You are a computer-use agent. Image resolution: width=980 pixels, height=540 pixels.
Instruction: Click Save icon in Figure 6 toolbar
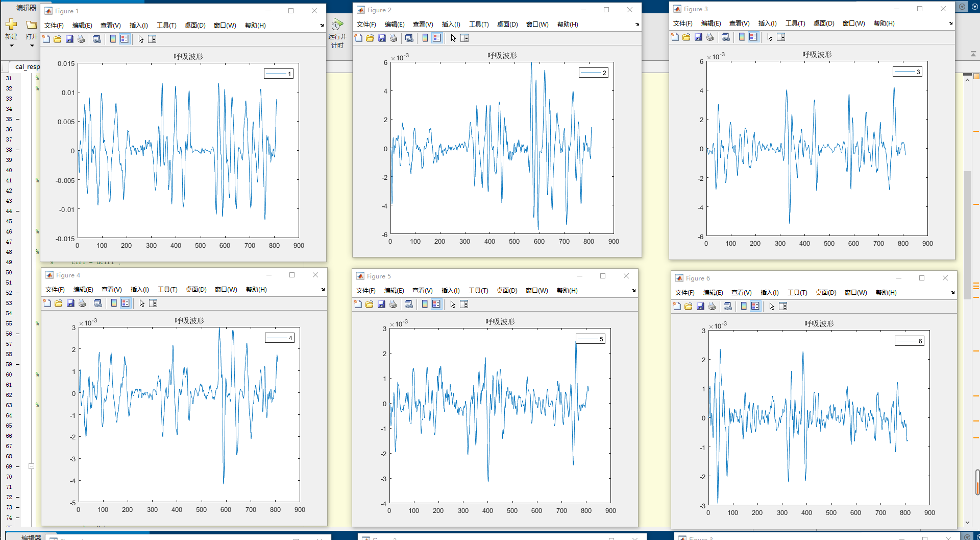(x=700, y=306)
